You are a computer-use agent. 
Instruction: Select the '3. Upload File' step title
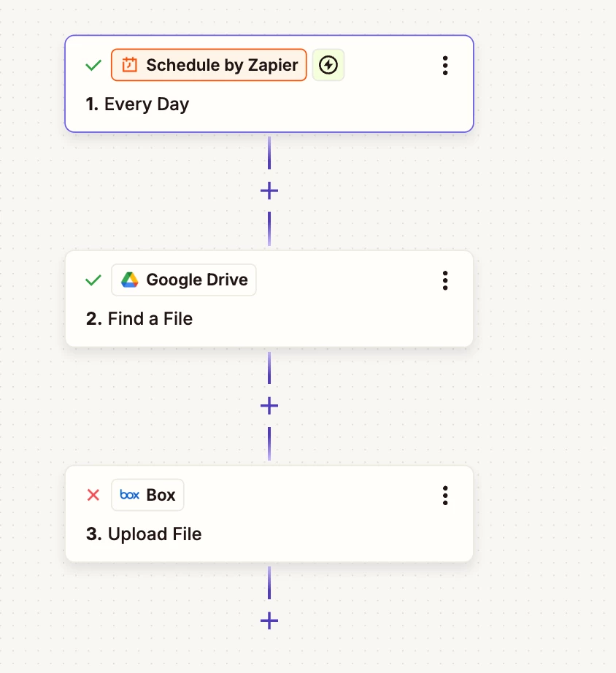[x=144, y=534]
